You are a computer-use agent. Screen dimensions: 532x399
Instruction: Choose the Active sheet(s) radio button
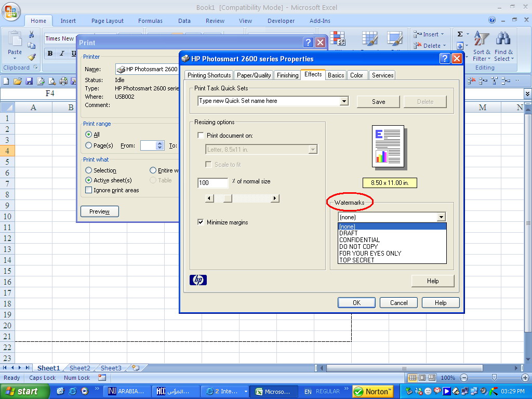(88, 180)
